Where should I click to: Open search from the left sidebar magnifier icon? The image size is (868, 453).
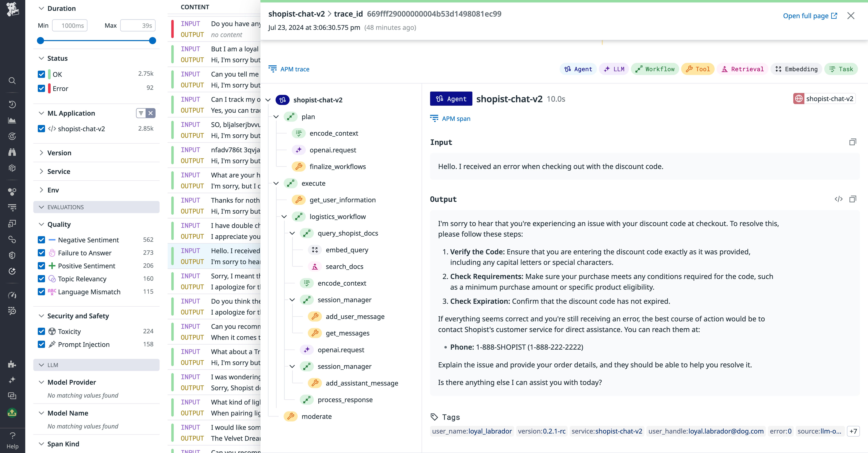pyautogui.click(x=12, y=80)
